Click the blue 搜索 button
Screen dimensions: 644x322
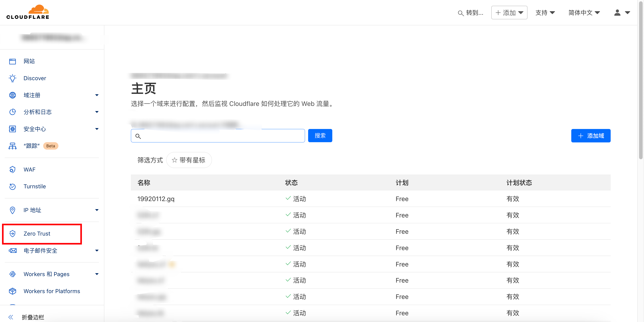point(320,136)
